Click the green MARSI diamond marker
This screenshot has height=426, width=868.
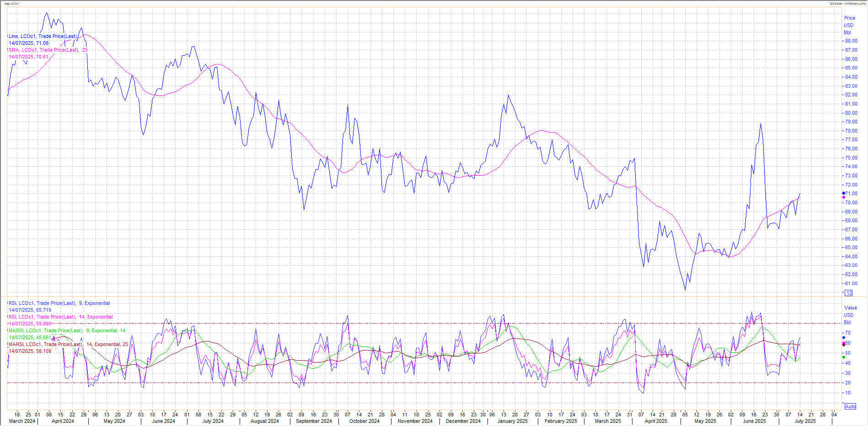[844, 357]
